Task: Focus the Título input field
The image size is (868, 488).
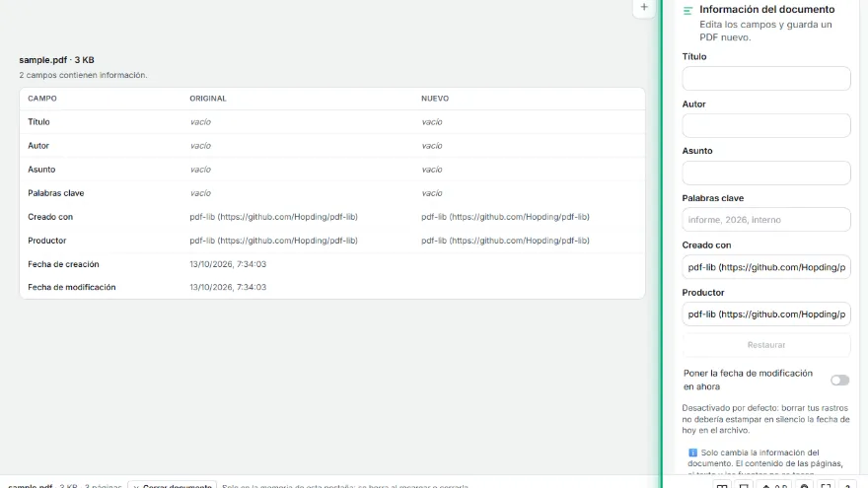Action: point(766,79)
